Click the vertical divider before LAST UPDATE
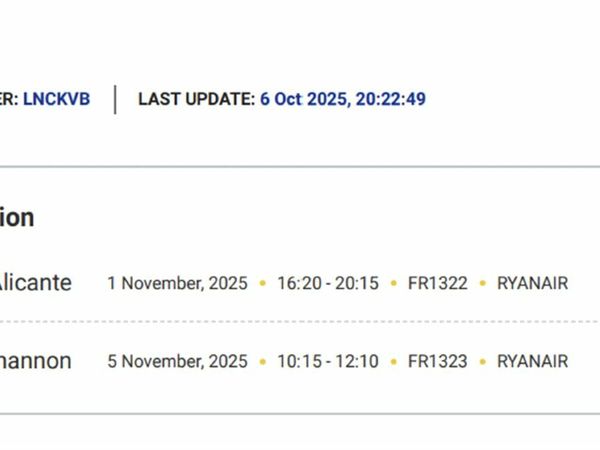The height and width of the screenshot is (450, 600). [x=115, y=99]
